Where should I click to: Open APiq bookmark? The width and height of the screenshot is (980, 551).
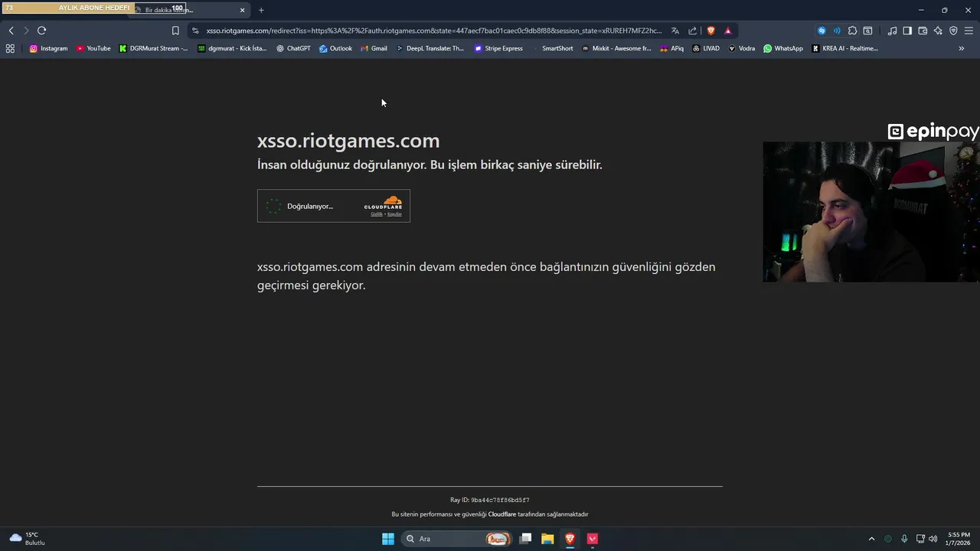pyautogui.click(x=671, y=48)
